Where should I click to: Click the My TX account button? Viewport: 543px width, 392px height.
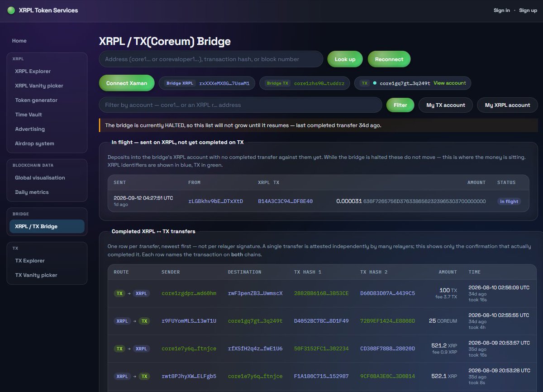tap(446, 105)
